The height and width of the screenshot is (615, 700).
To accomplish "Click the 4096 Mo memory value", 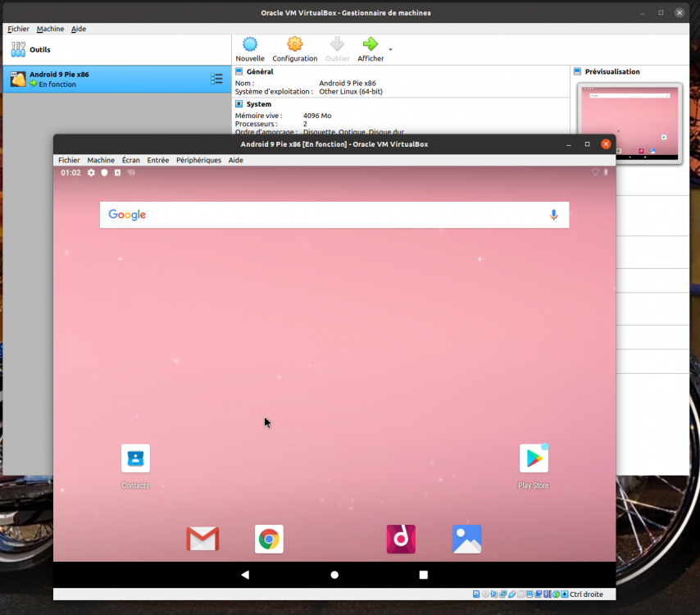I will click(317, 116).
